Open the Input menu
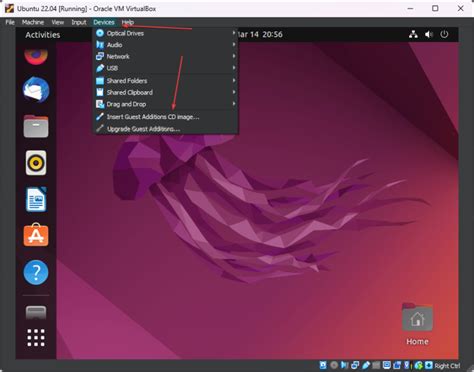The image size is (474, 372). click(x=79, y=22)
